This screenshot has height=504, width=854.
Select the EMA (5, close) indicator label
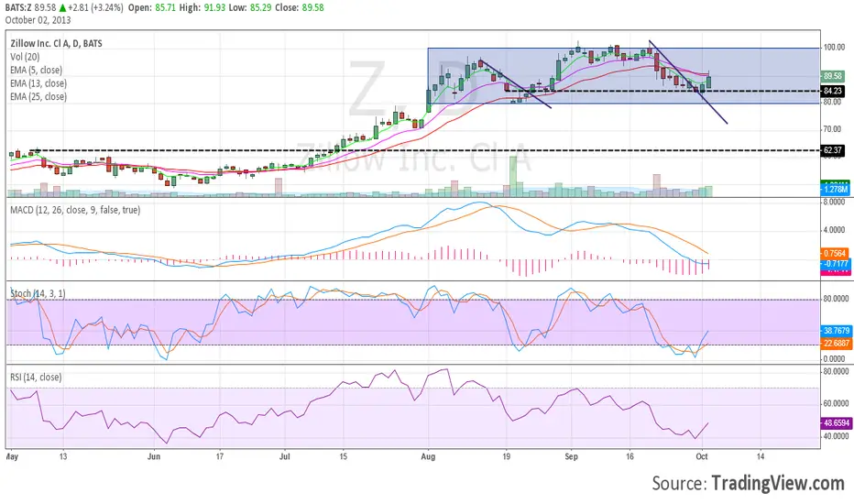click(36, 70)
